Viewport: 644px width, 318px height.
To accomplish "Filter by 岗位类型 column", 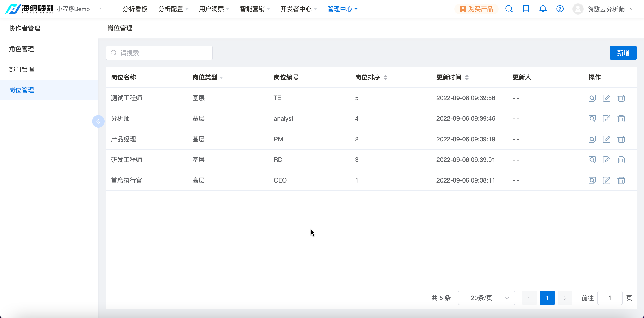I will point(221,78).
